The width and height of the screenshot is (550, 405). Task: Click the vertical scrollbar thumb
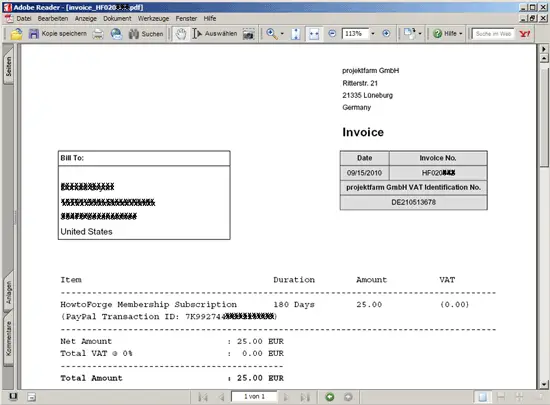pos(544,117)
